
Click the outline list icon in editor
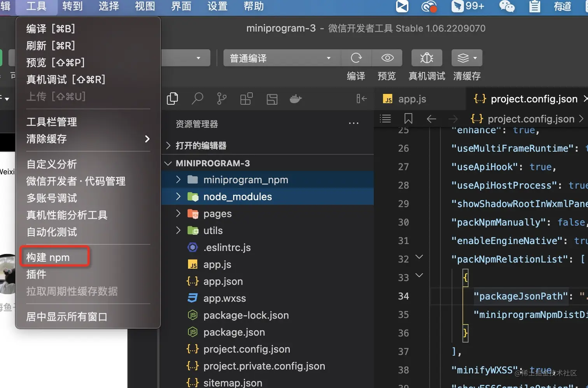385,118
